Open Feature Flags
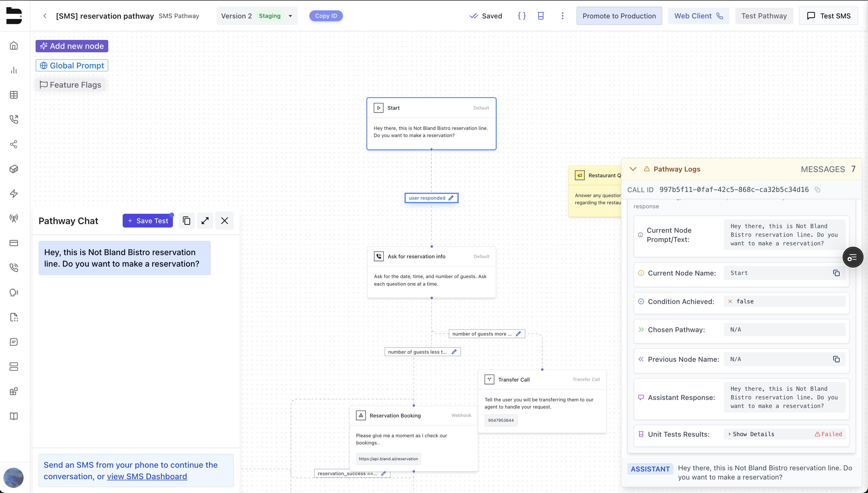This screenshot has height=493, width=868. click(70, 85)
